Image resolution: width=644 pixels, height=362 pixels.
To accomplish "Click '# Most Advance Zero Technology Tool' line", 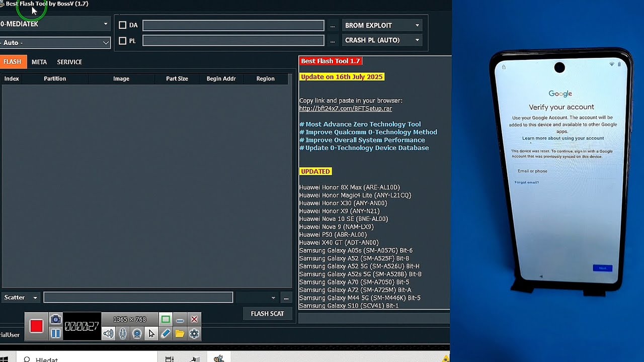I will pos(360,124).
